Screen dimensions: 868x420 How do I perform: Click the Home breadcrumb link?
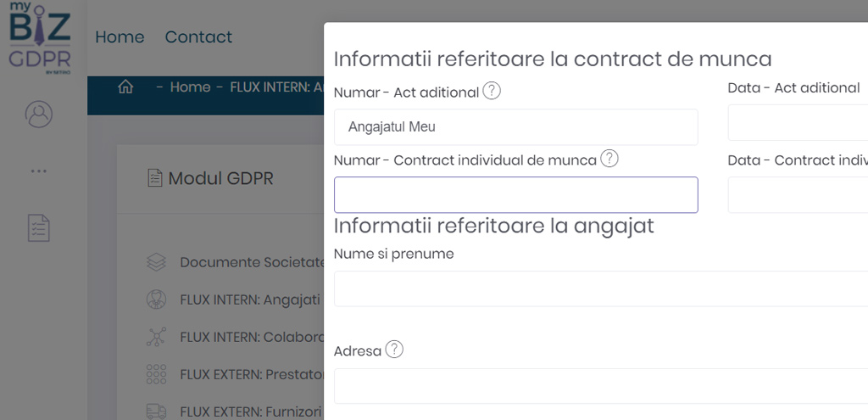190,87
